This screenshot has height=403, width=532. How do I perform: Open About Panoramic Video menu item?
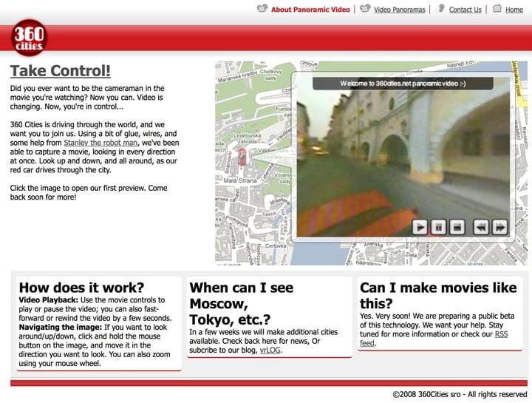click(310, 10)
